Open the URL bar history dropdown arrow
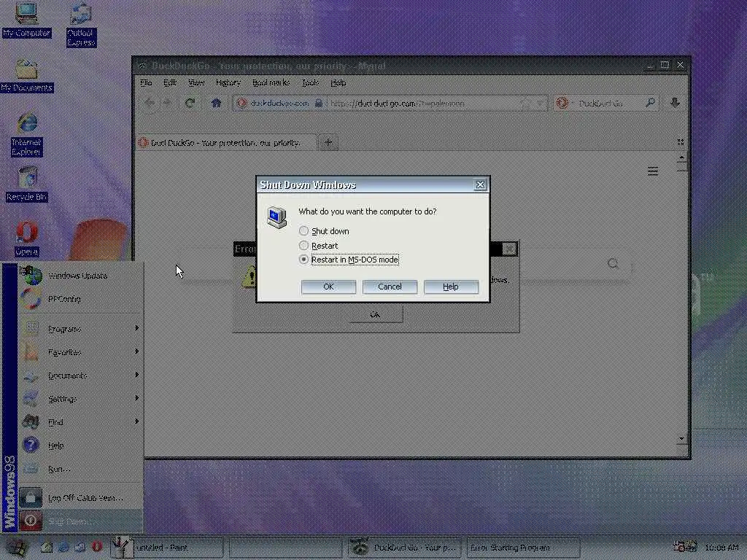The width and height of the screenshot is (747, 560). [540, 104]
